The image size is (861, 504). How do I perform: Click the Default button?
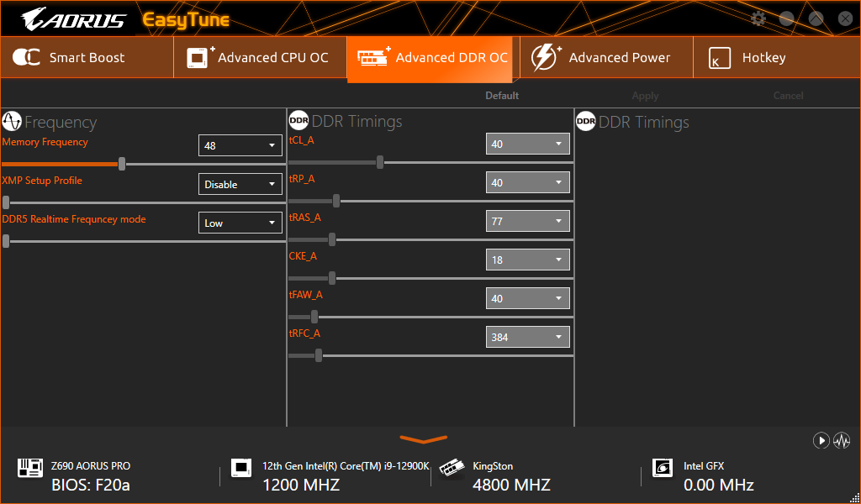click(502, 96)
